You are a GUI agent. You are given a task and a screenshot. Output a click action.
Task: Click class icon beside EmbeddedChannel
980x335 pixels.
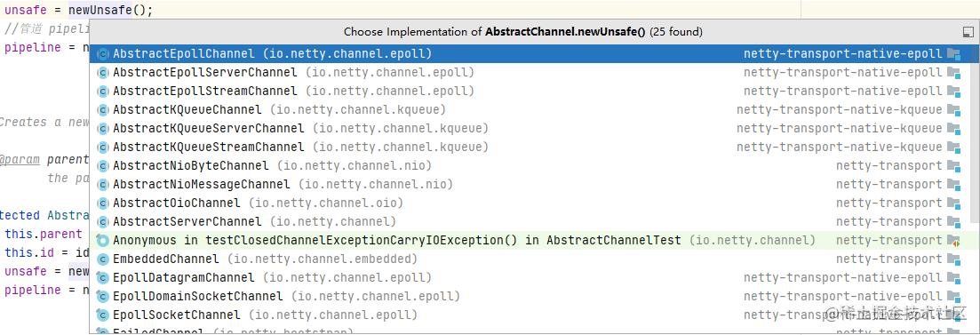click(102, 259)
